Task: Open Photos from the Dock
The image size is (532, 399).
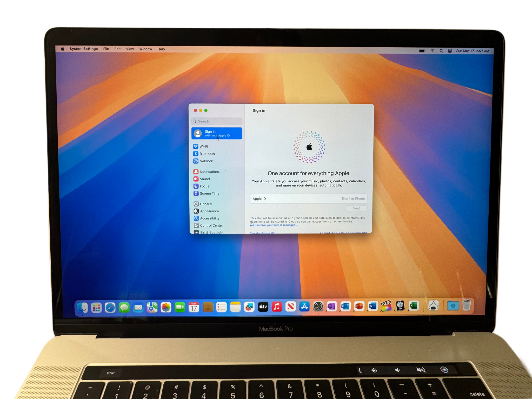Action: click(166, 307)
